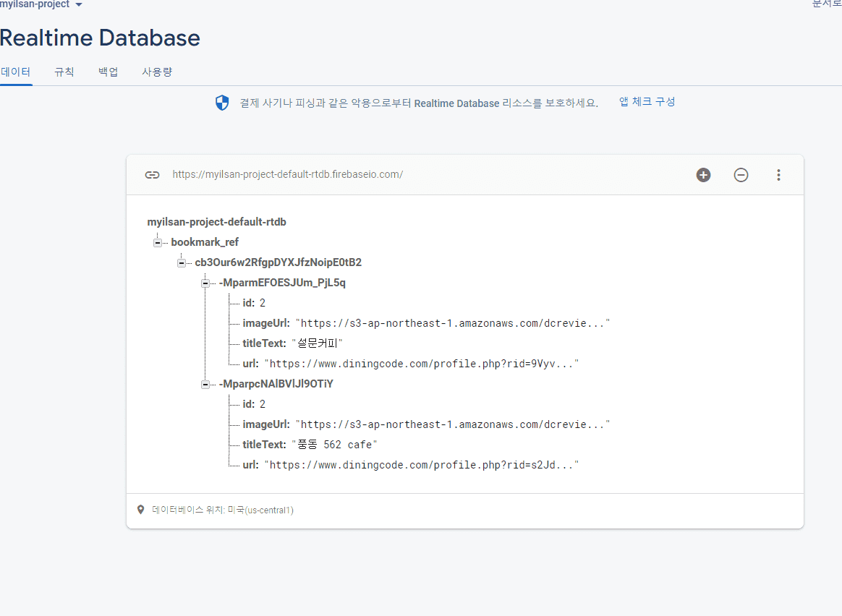The image size is (842, 616).
Task: Click the url value ending rid=s2Jd...
Action: click(x=422, y=465)
